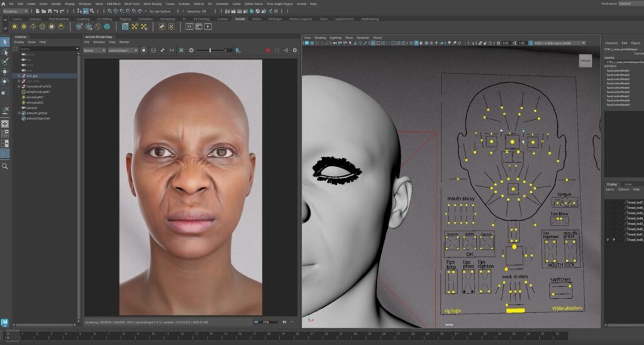Viewport: 644px width, 345px height.
Task: Open the Arnold menu in menu bar
Action: click(x=303, y=4)
